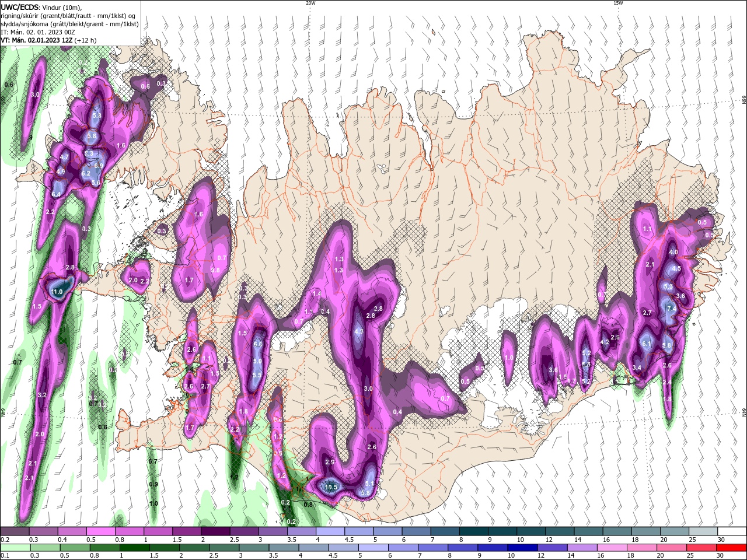Image resolution: width=747 pixels, height=560 pixels.
Task: Pick bottom legend dark green swatch between 1 and 1.5
Action: 134,548
